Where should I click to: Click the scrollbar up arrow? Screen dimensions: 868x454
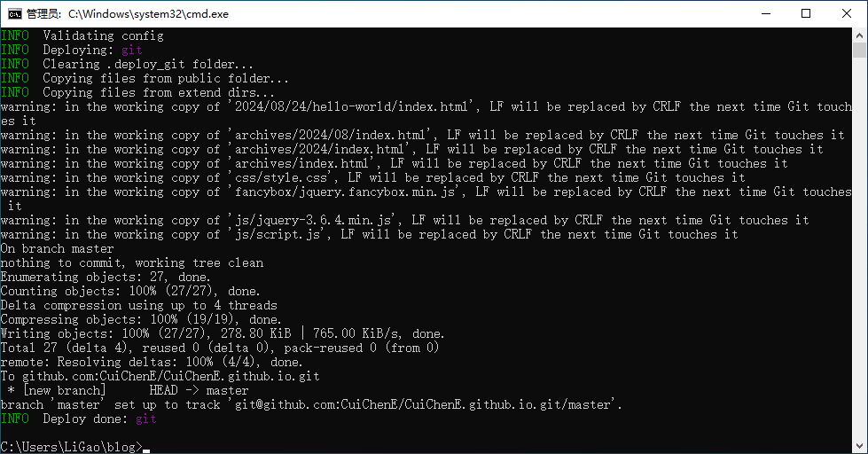pyautogui.click(x=859, y=35)
